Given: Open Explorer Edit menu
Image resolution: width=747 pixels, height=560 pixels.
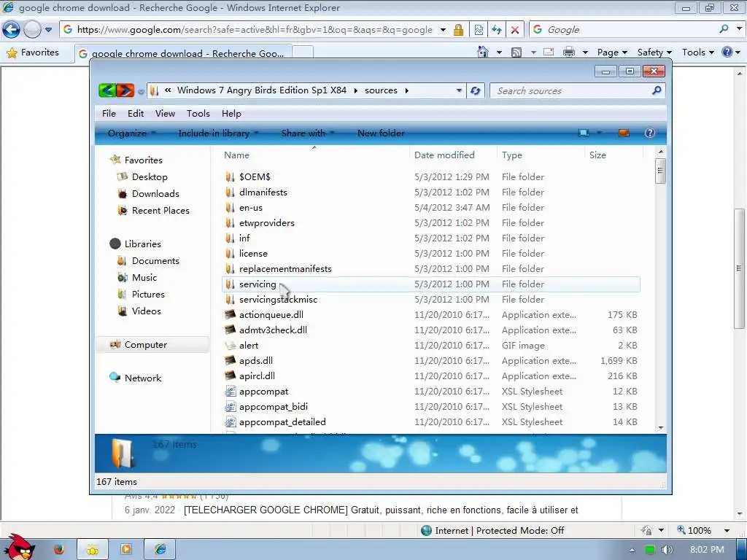Looking at the screenshot, I should (x=135, y=113).
